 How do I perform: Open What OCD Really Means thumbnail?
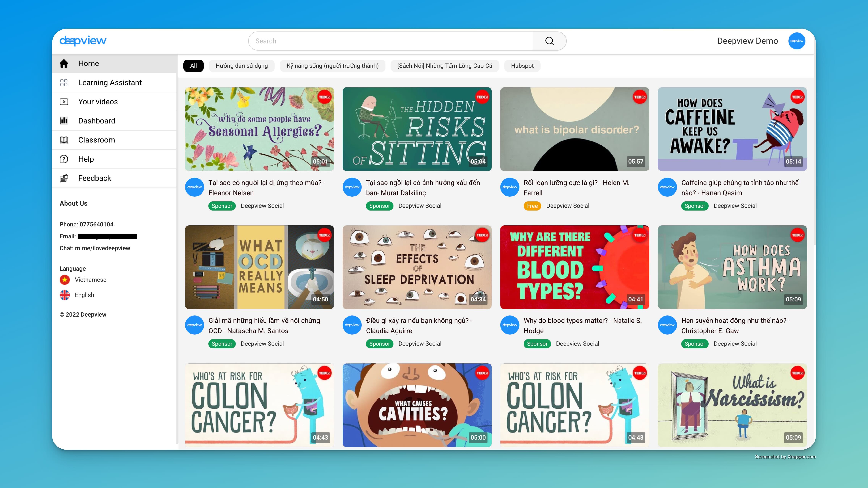point(259,267)
